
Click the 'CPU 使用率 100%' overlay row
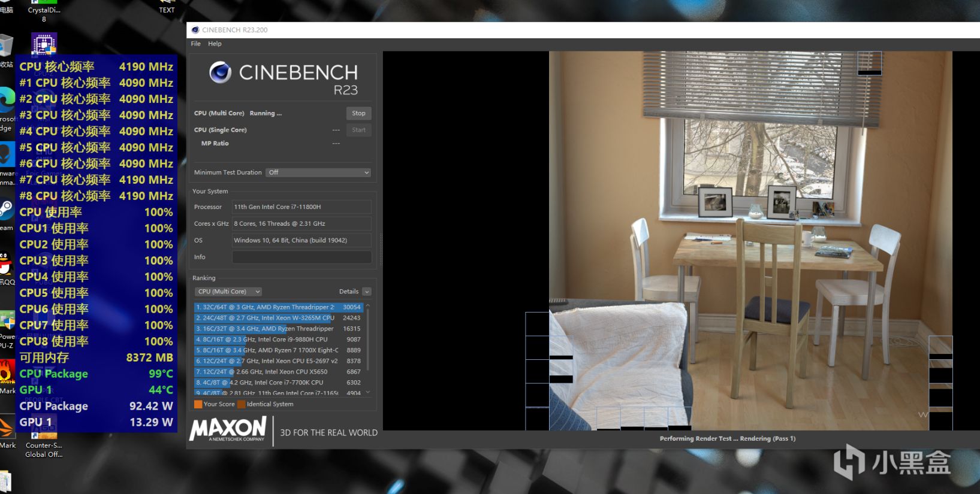pyautogui.click(x=96, y=212)
